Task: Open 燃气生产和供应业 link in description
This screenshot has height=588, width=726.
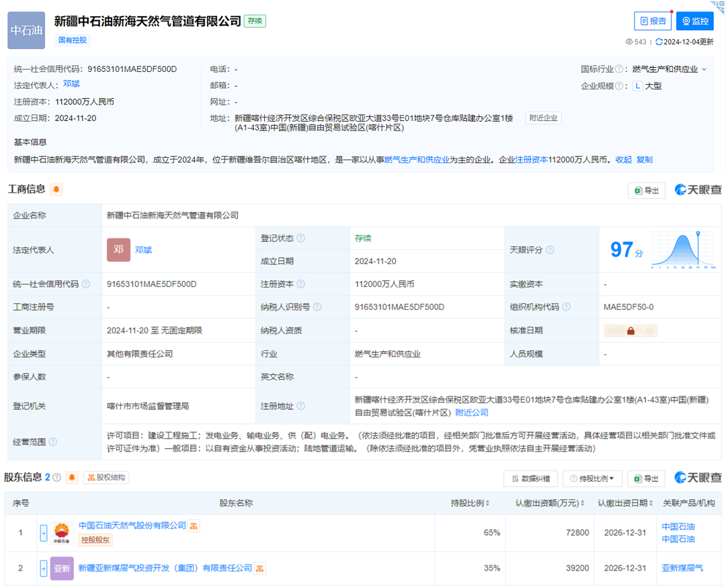Action: point(417,160)
